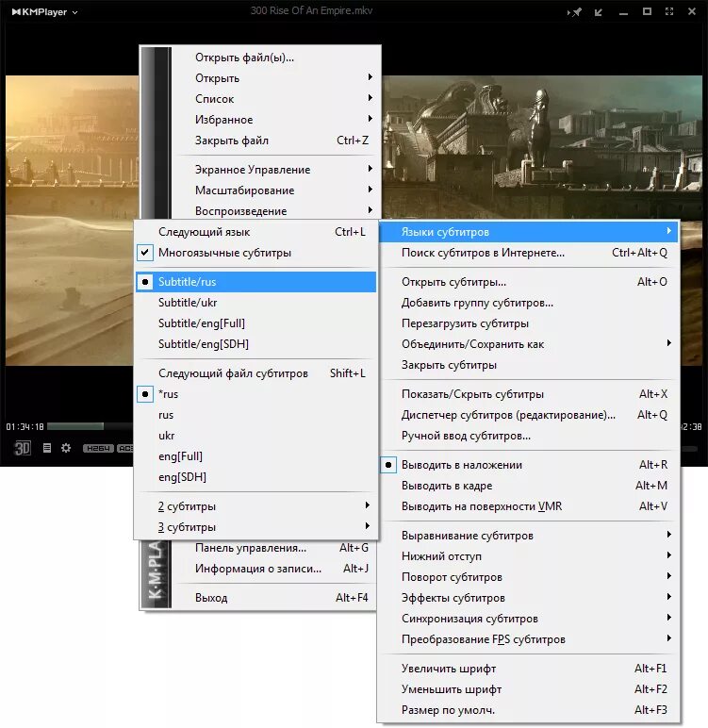Viewport: 708px width, 728px height.
Task: Expand the Воспроизведение submenu
Action: [277, 210]
